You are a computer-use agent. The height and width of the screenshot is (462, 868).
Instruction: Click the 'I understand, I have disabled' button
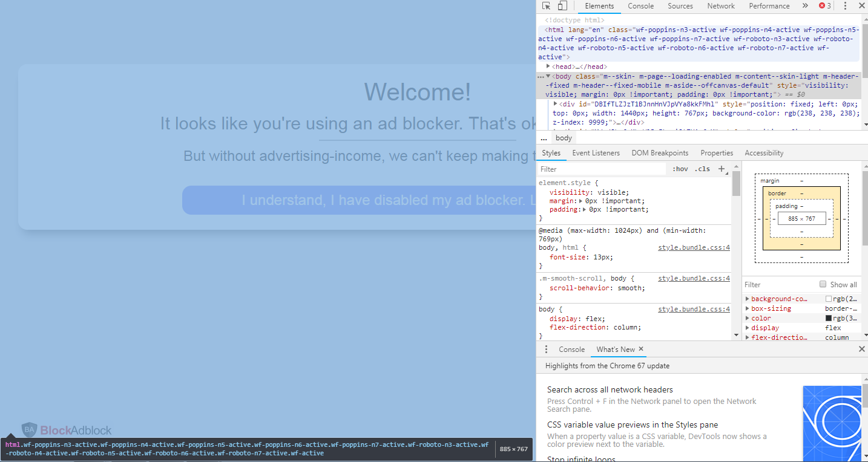359,200
